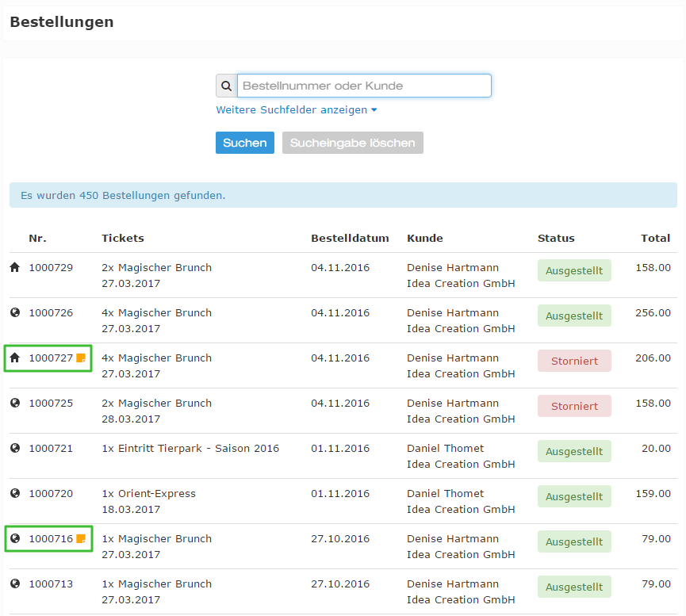Screen dimensions: 686x616
Task: Open order number 1000716
Action: 51,538
